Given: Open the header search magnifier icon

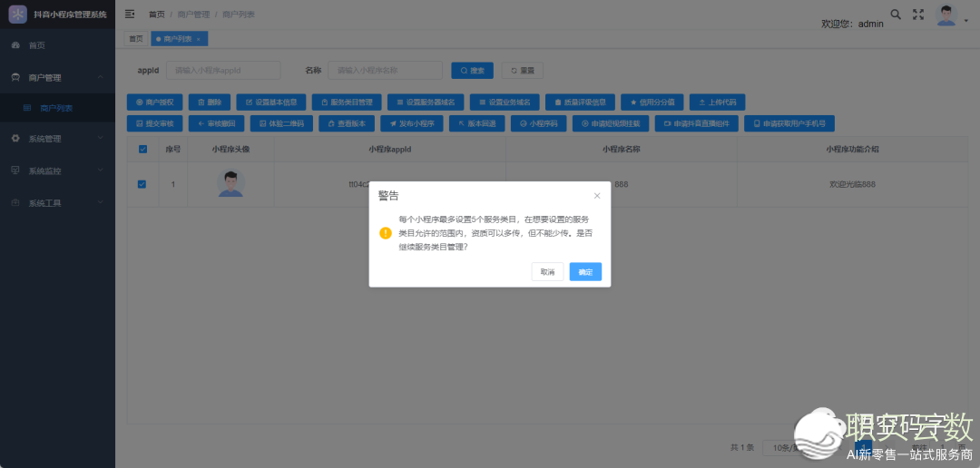Looking at the screenshot, I should 896,15.
